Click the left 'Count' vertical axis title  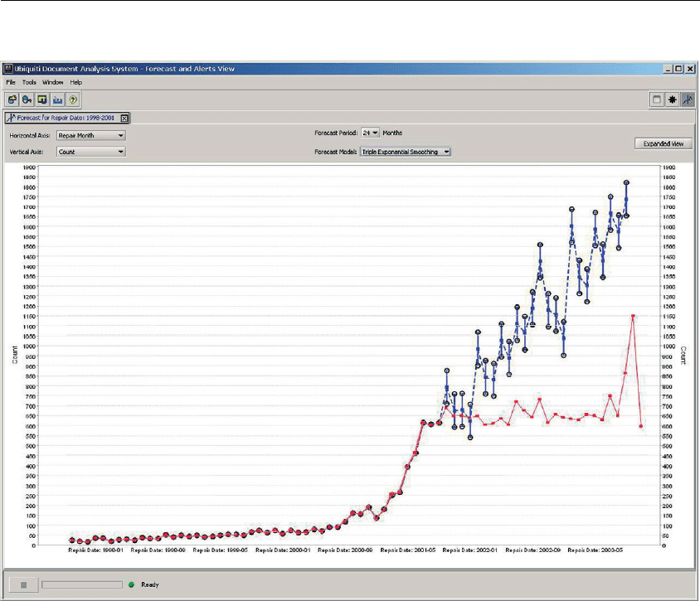[15, 355]
